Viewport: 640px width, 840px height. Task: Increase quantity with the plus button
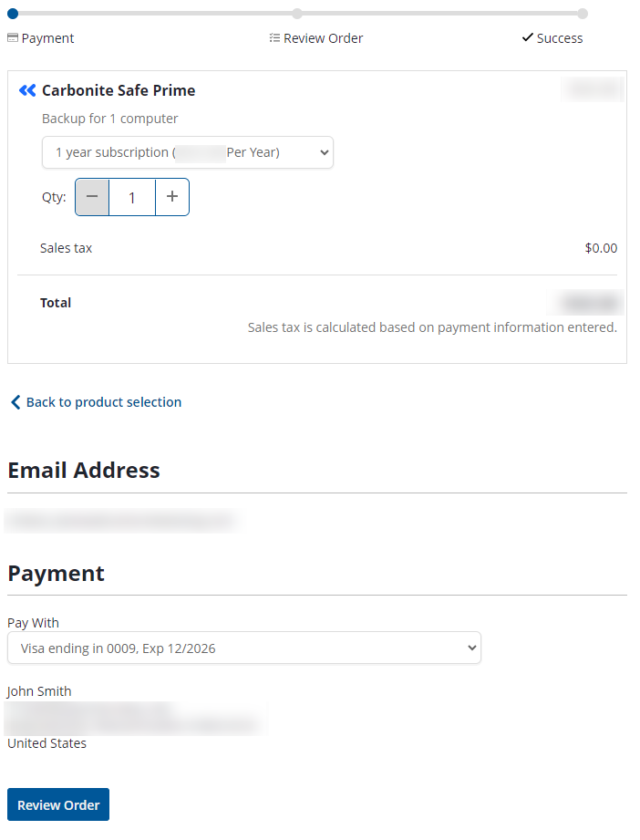coord(172,197)
